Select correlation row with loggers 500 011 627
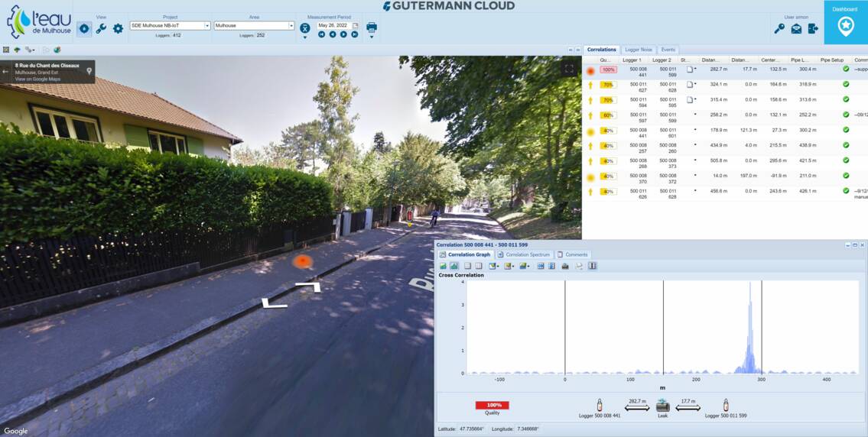The height and width of the screenshot is (437, 868). [x=638, y=85]
